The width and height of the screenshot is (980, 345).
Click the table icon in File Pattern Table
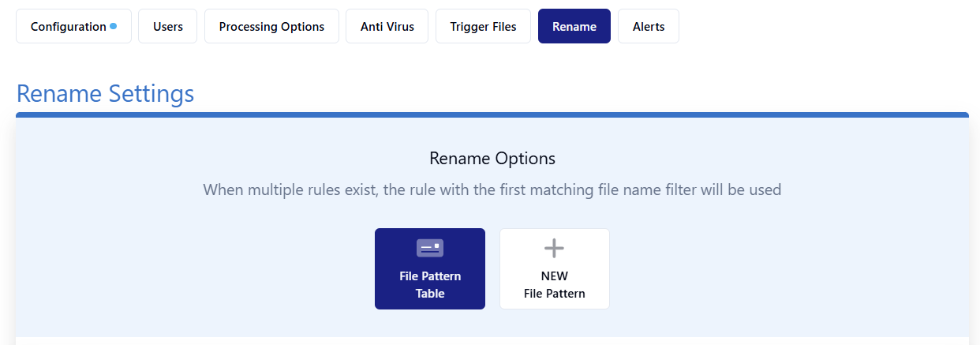point(430,248)
